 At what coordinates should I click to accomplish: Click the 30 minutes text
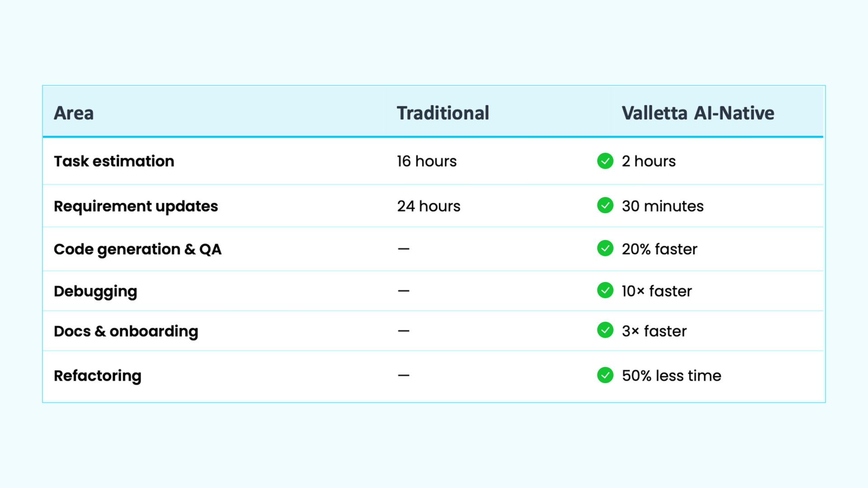click(x=663, y=206)
